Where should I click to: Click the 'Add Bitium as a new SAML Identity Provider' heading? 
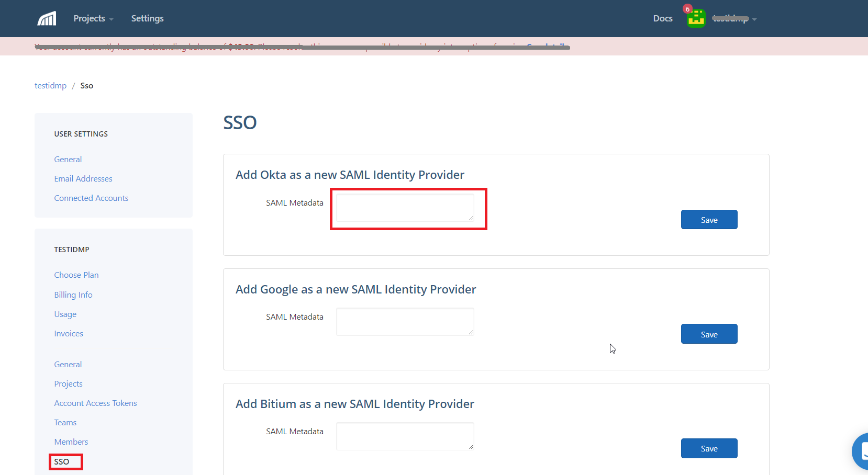coord(355,404)
